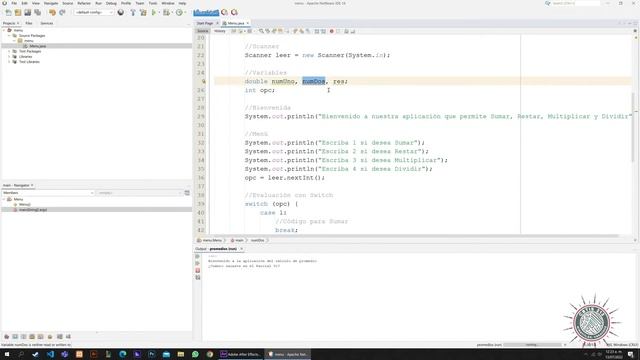
Task: Open the Run menu
Action: click(x=98, y=3)
